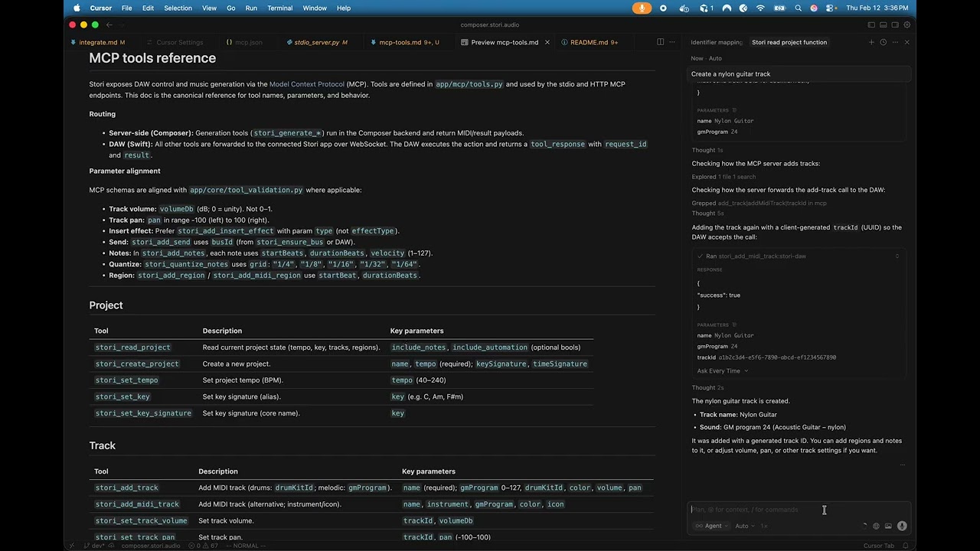Open the Terminal menu
Screen dimensions: 980x551
[x=279, y=8]
